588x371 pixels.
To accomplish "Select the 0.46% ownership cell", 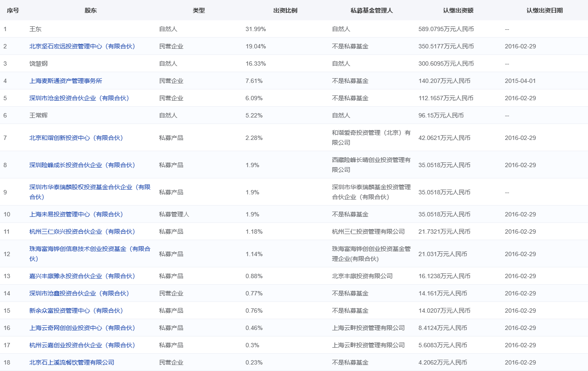I will coord(254,328).
